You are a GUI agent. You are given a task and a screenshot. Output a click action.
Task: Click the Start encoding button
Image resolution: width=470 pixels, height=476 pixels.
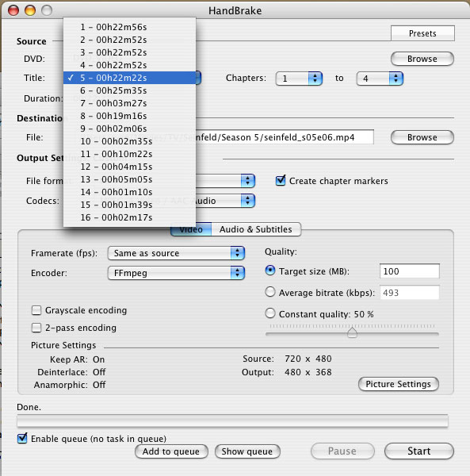pos(419,451)
